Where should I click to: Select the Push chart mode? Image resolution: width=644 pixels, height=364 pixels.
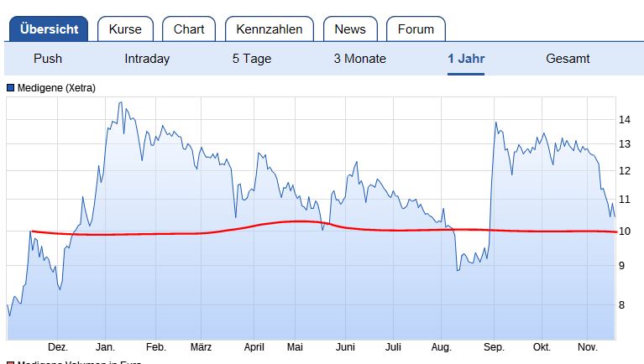(48, 59)
